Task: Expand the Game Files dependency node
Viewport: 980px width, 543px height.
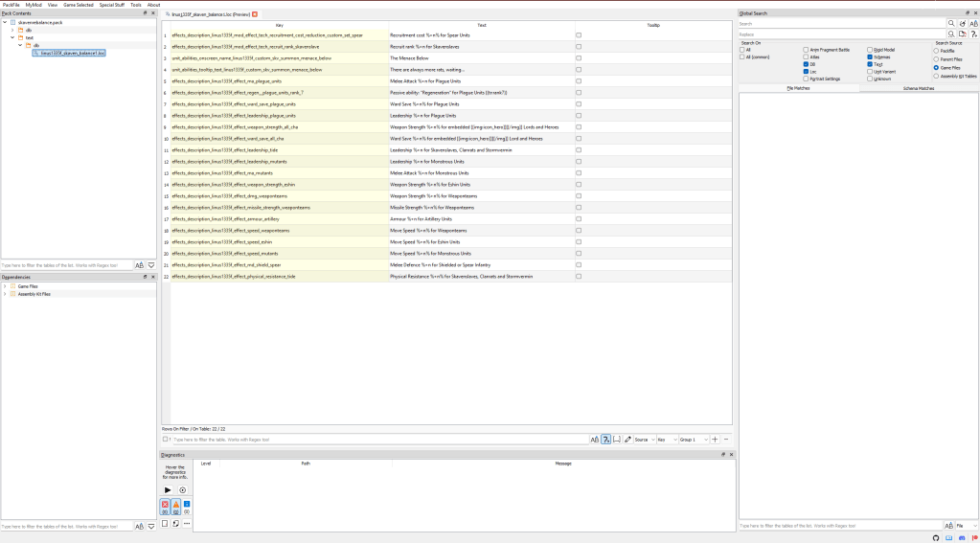Action: point(5,286)
